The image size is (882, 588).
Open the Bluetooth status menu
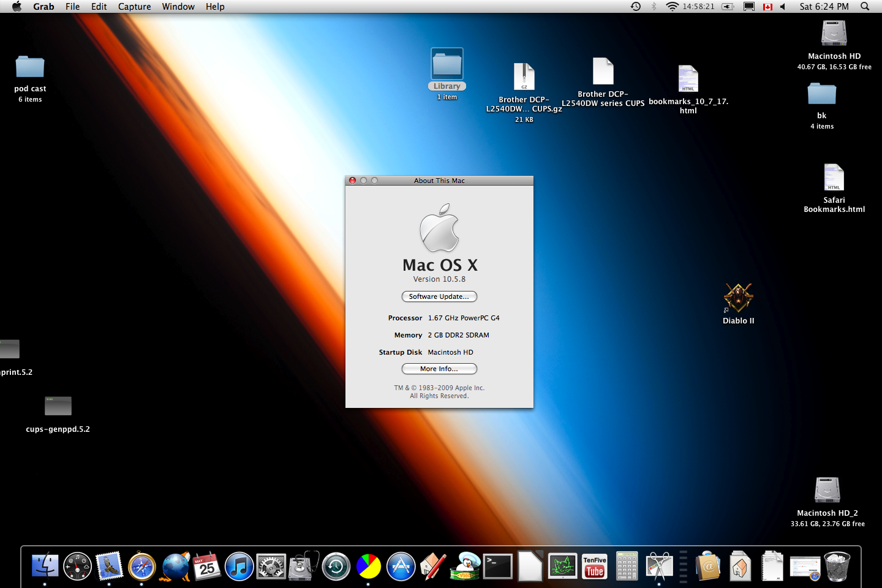(x=654, y=7)
